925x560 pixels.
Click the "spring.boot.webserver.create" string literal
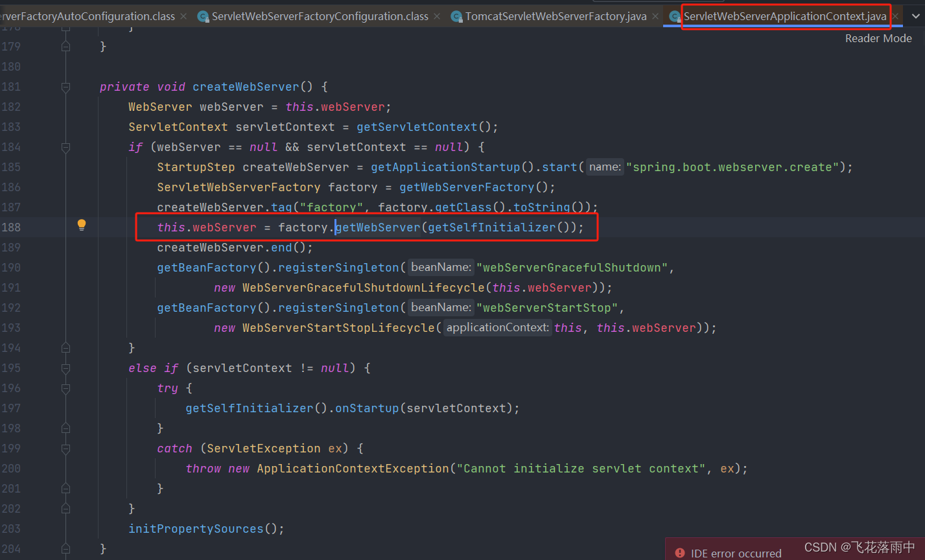coord(732,167)
